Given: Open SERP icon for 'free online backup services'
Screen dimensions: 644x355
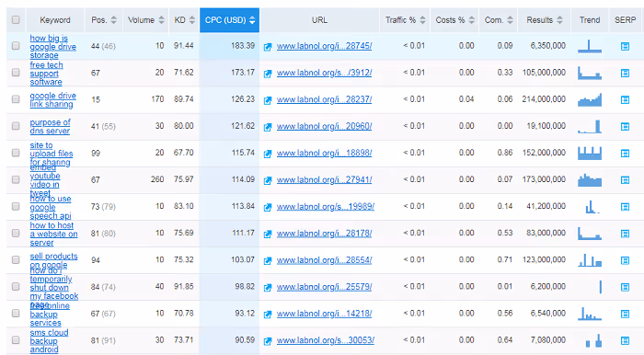Looking at the screenshot, I should (x=625, y=314).
